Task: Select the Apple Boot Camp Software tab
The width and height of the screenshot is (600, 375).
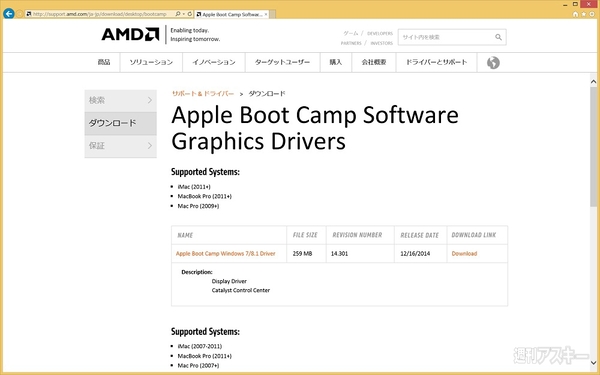Action: coord(232,14)
